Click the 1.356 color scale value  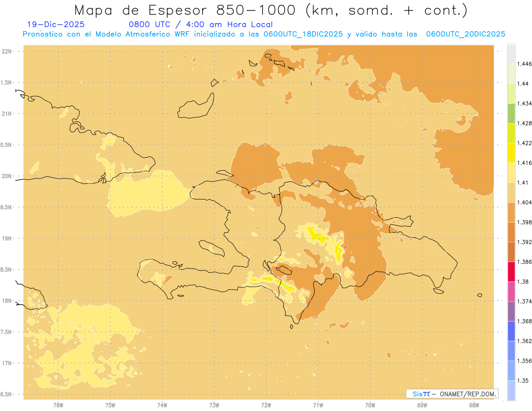coord(525,361)
